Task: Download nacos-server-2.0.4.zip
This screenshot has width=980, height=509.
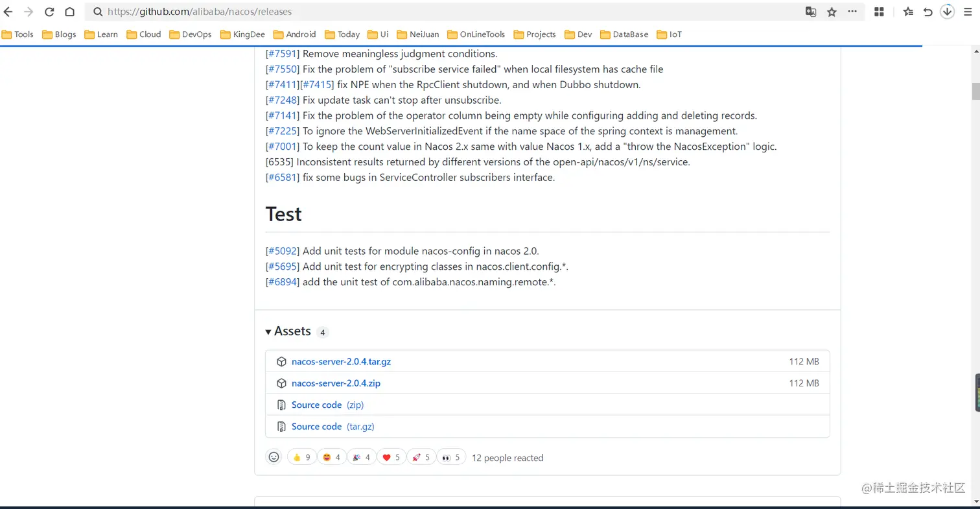Action: [x=336, y=383]
